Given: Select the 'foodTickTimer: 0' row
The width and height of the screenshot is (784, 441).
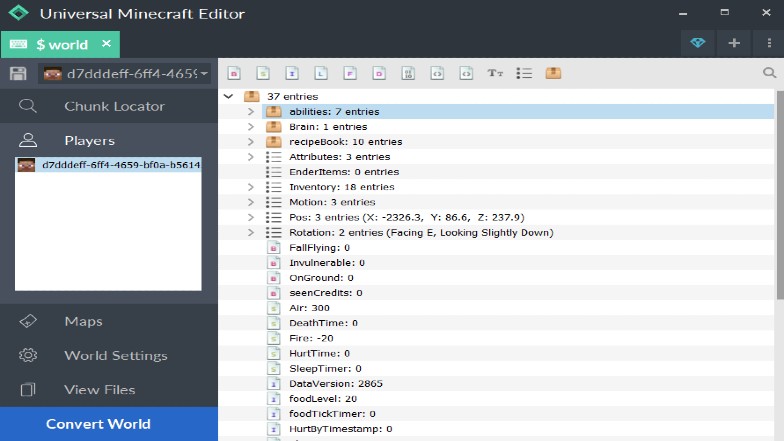Looking at the screenshot, I should [x=518, y=414].
